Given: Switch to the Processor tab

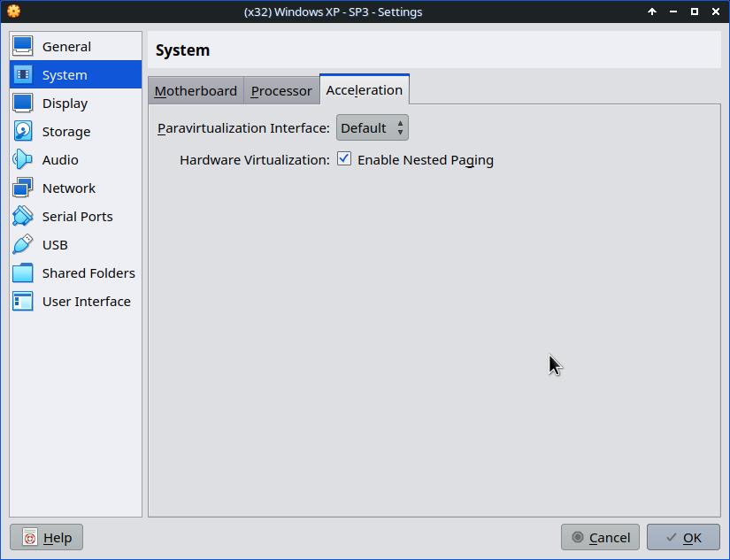Looking at the screenshot, I should click(x=281, y=91).
